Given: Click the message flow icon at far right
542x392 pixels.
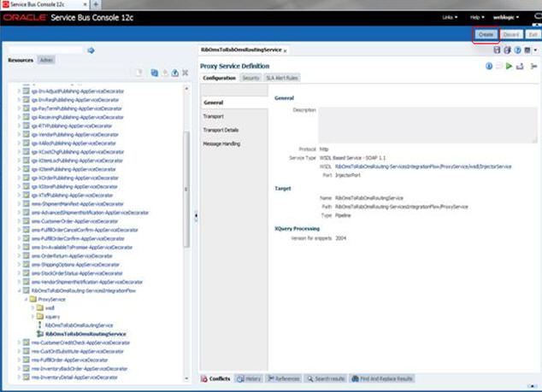Looking at the screenshot, I should point(534,66).
